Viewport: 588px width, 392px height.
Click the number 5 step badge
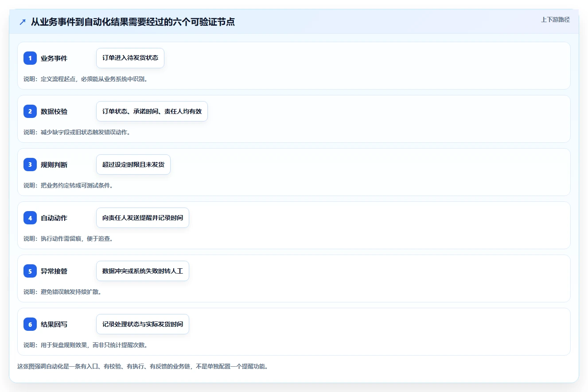coord(30,271)
